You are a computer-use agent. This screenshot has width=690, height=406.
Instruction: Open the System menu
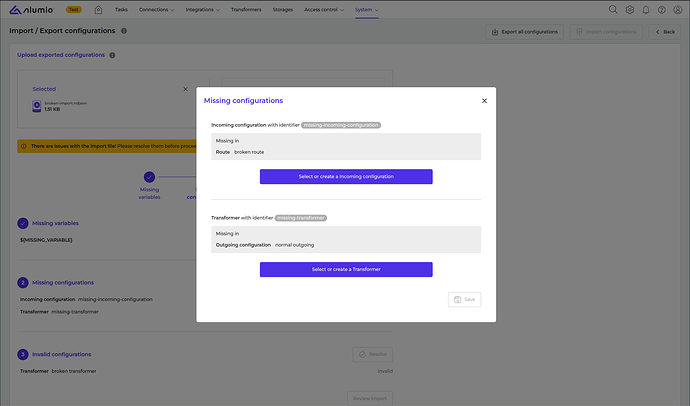point(367,9)
